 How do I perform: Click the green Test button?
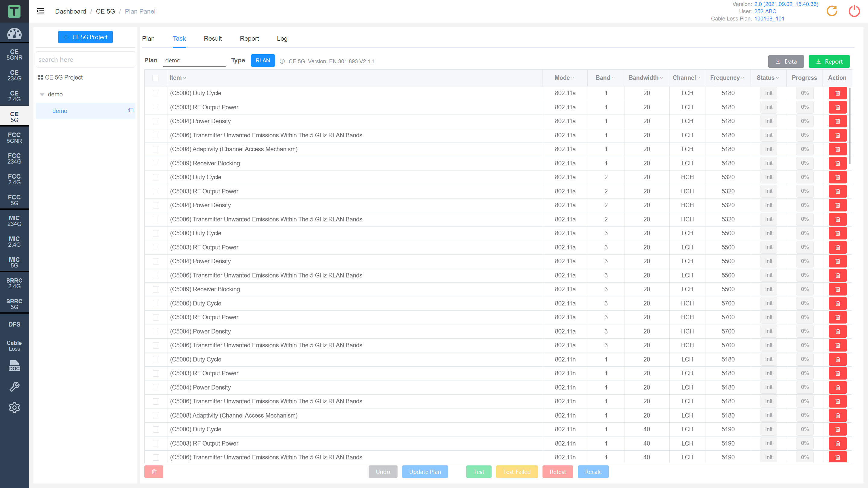(x=479, y=472)
